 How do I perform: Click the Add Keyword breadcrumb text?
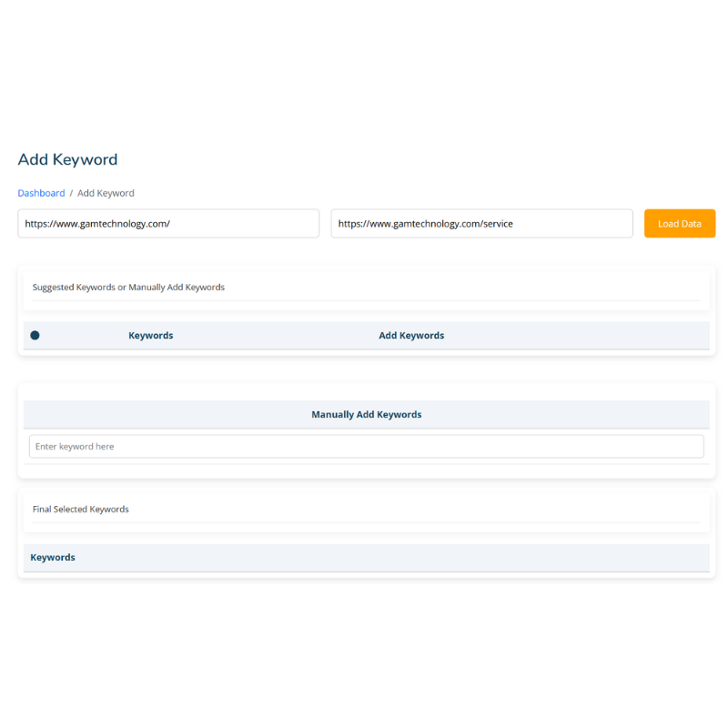click(106, 193)
